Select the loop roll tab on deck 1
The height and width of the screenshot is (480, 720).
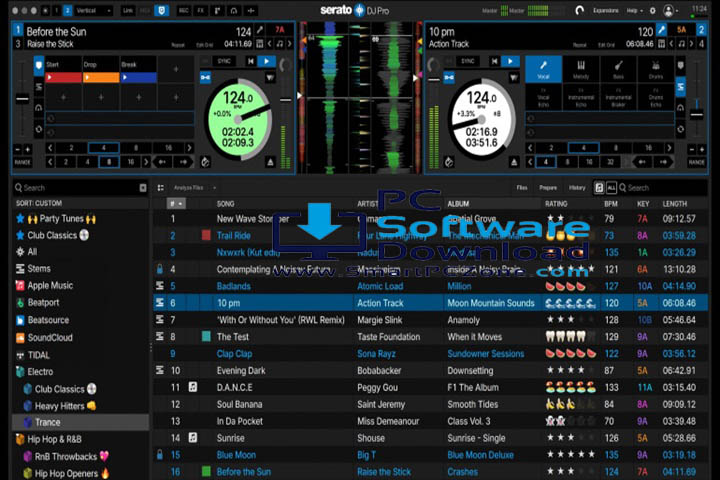click(39, 129)
